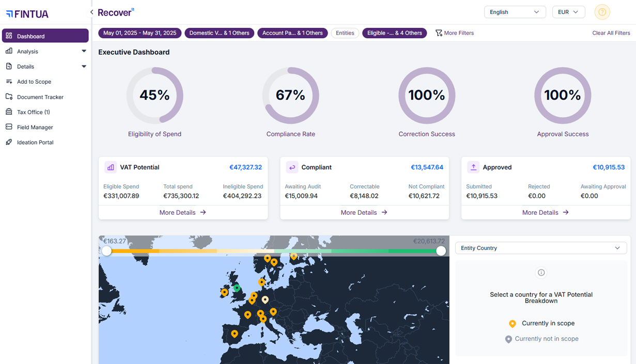The width and height of the screenshot is (636, 364).
Task: Open the Entity Country dropdown
Action: 541,248
